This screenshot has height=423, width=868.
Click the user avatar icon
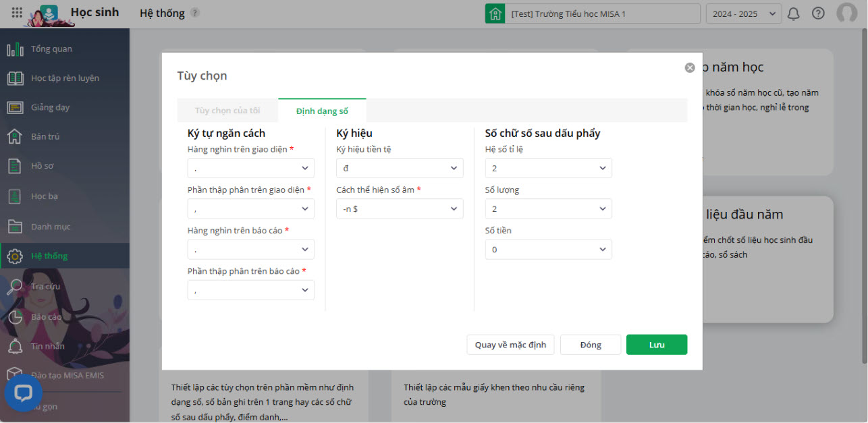click(846, 13)
